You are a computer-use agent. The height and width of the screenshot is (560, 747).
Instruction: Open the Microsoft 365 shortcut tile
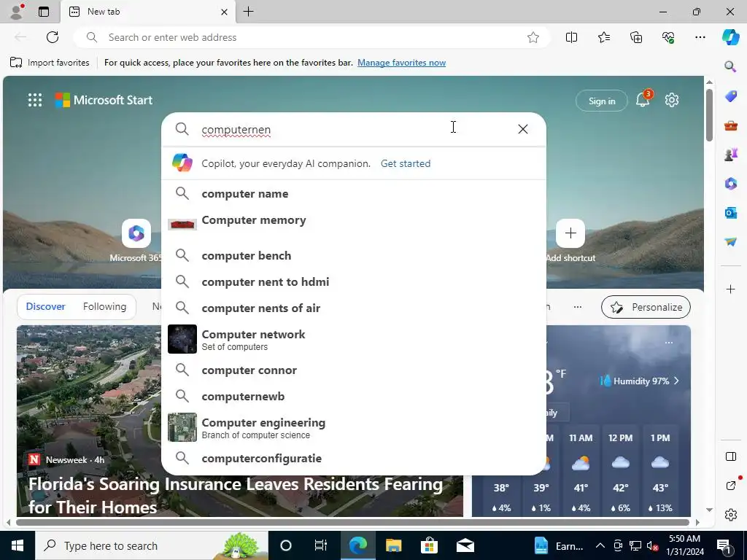click(136, 241)
